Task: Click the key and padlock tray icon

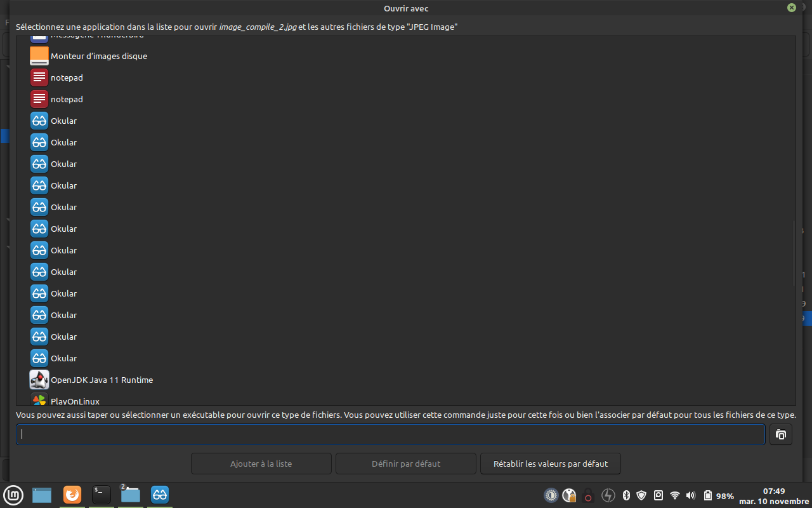Action: (569, 495)
